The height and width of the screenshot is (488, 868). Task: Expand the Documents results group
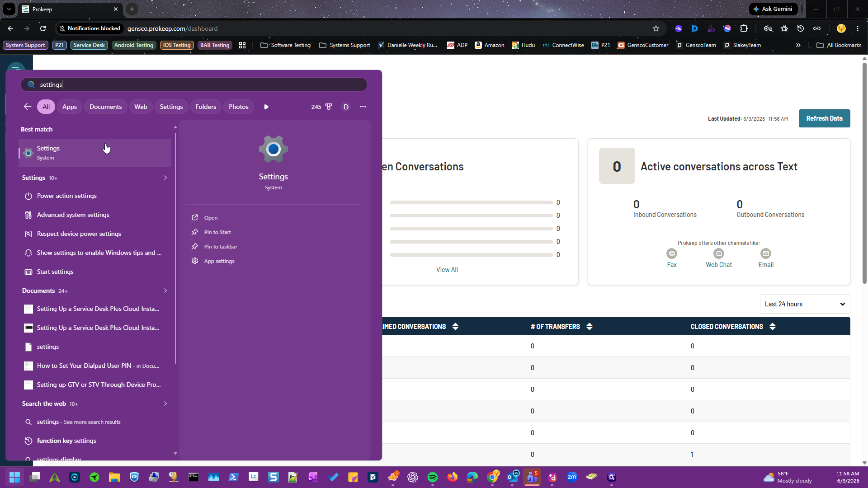[x=165, y=291]
